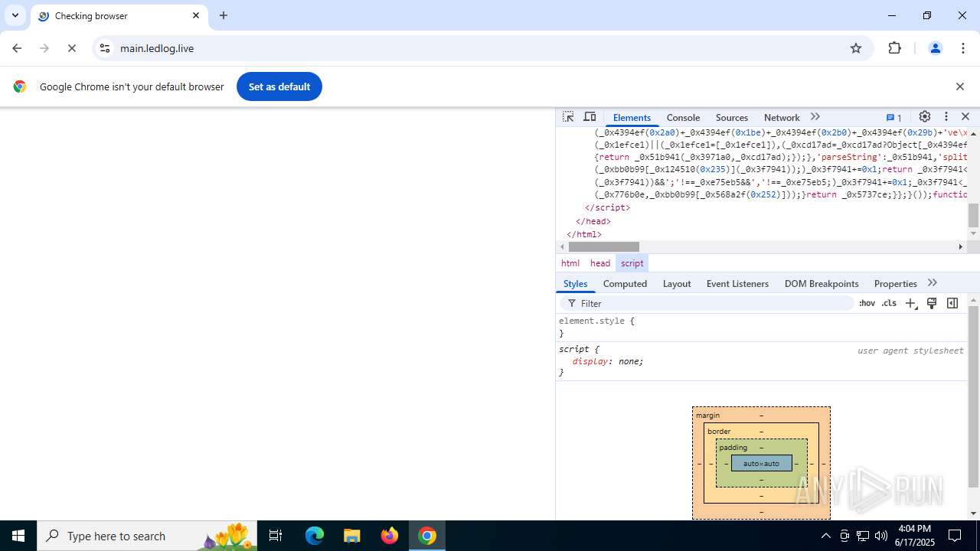Switch to the Network tab
Image resolution: width=980 pixels, height=551 pixels.
point(782,117)
